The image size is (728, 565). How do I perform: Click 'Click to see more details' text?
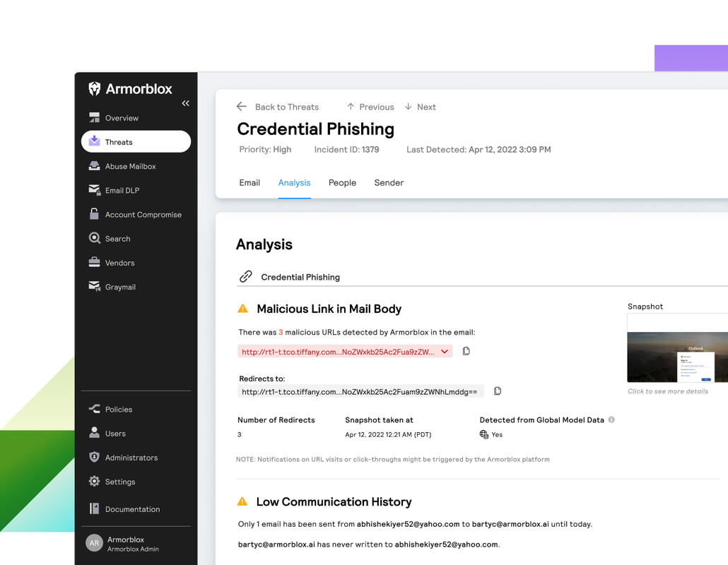668,391
